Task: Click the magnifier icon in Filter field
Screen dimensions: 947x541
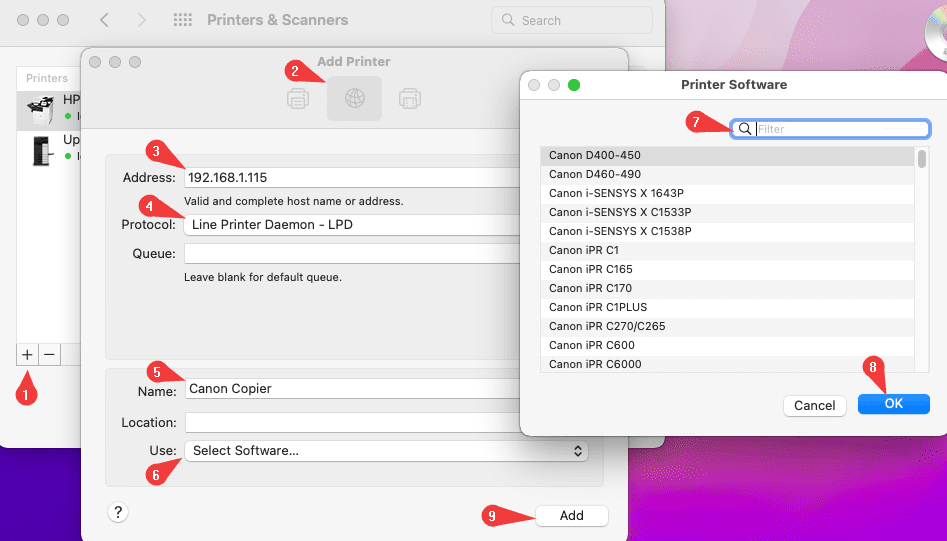Action: (x=744, y=129)
